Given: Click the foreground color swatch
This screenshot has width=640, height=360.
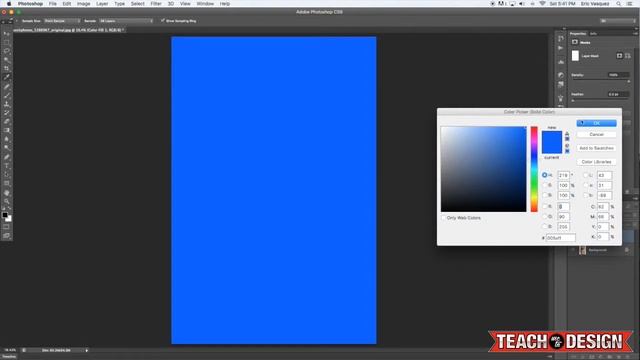Looking at the screenshot, I should tap(5, 215).
